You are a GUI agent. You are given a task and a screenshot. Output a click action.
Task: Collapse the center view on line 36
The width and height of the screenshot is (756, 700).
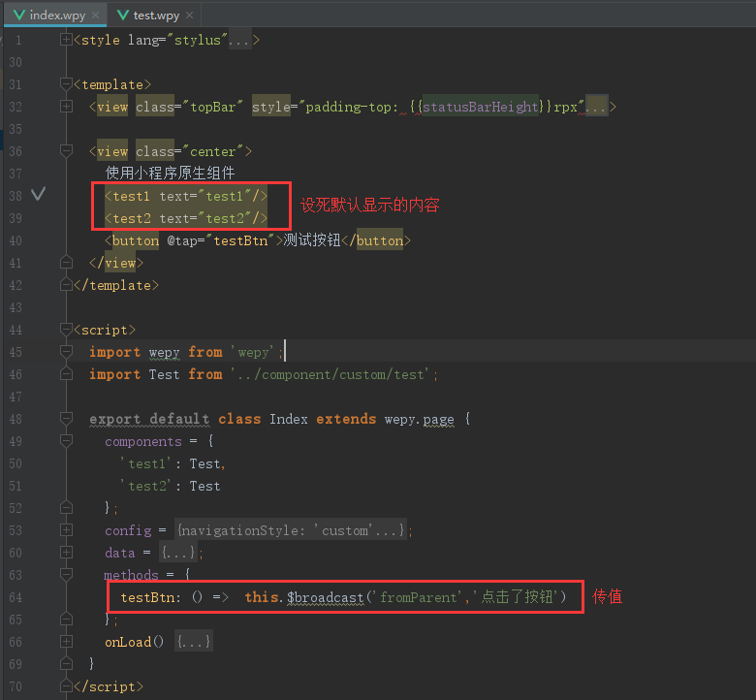(x=66, y=151)
